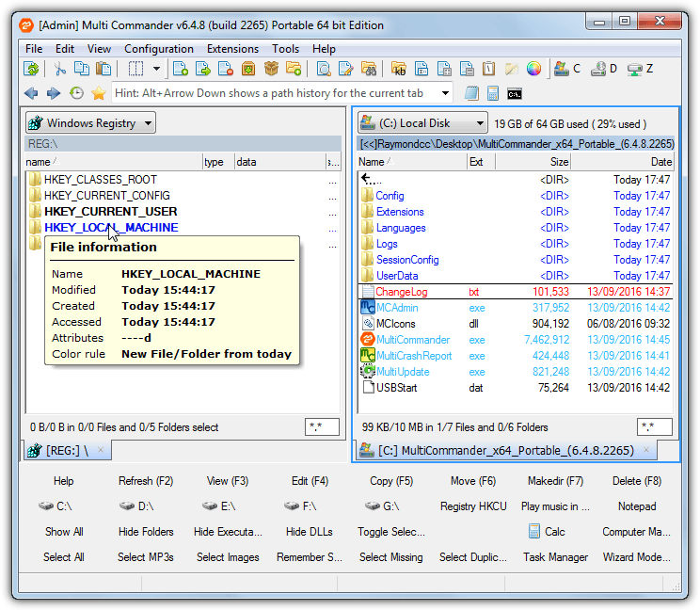Image resolution: width=700 pixels, height=610 pixels.
Task: Click the Cut scissors icon
Action: (59, 70)
